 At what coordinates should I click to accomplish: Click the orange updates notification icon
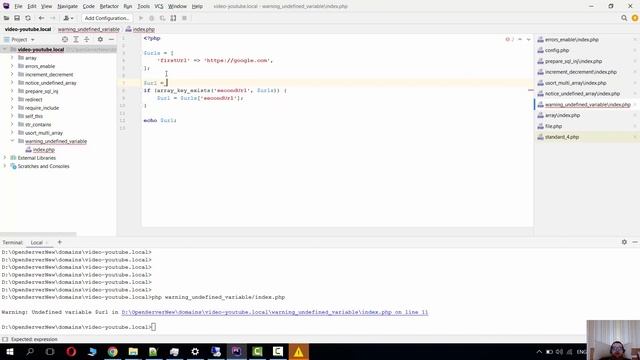click(635, 18)
